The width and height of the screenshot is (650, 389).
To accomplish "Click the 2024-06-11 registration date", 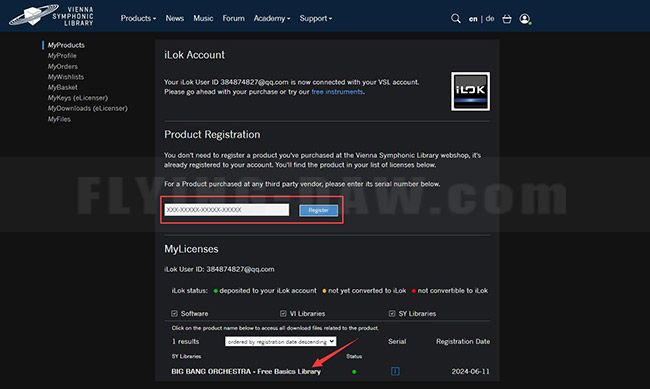I will (x=471, y=372).
